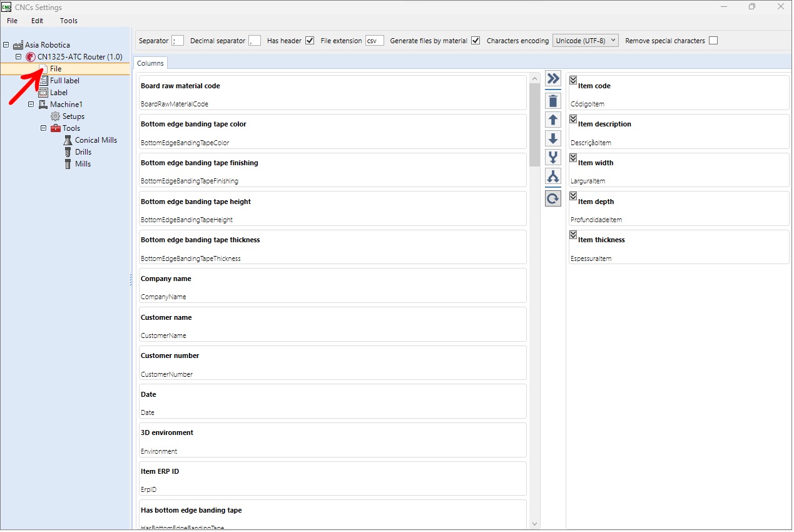Expand the Item depth column options
794x532 pixels.
point(573,196)
